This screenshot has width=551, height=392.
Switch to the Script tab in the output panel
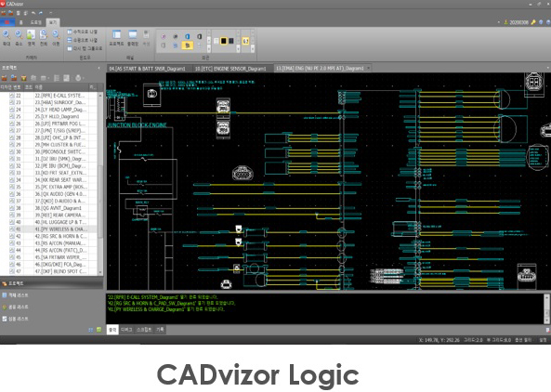[144, 330]
